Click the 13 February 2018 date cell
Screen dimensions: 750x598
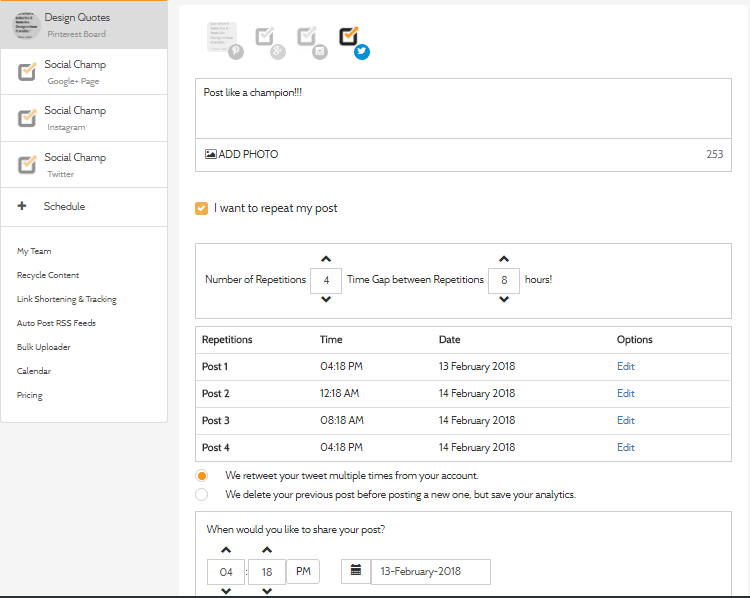(x=477, y=366)
